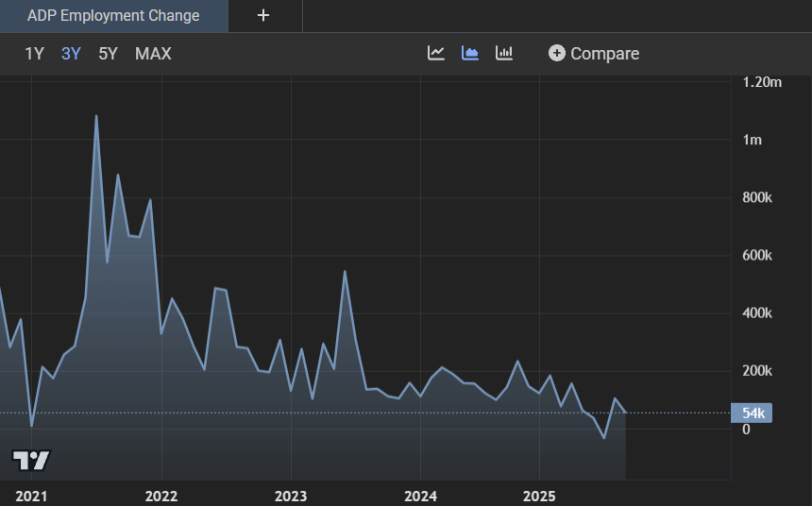The width and height of the screenshot is (812, 506).
Task: Click the 2023 year label
Action: coord(291,497)
